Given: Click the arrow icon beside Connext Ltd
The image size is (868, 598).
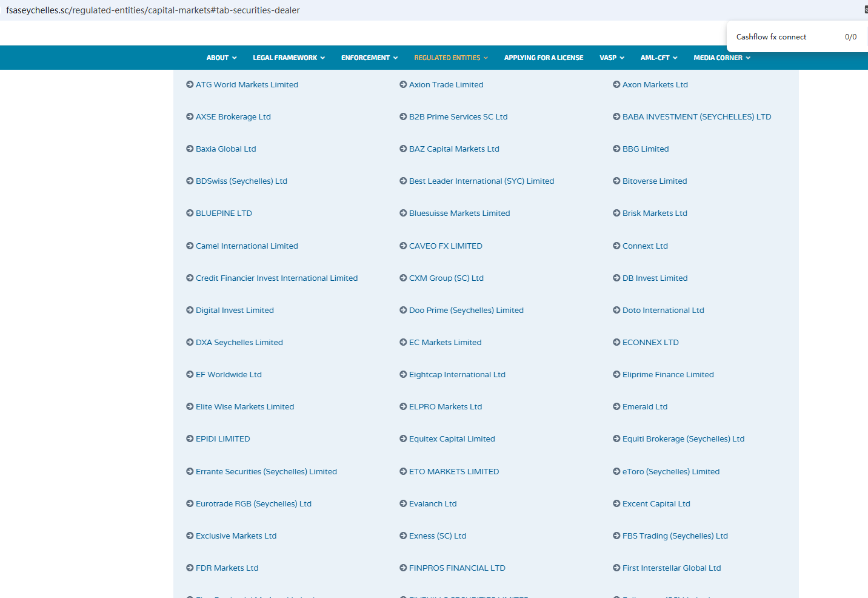Looking at the screenshot, I should coord(616,246).
